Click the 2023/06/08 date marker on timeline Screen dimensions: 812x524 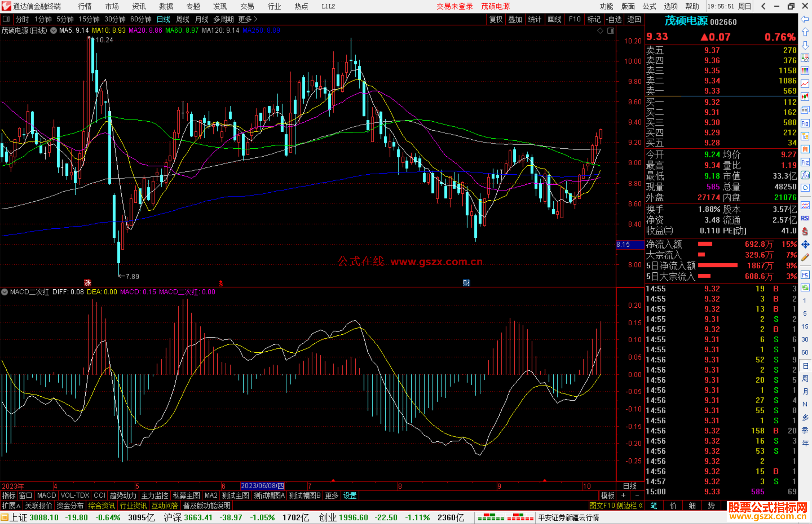pyautogui.click(x=262, y=486)
